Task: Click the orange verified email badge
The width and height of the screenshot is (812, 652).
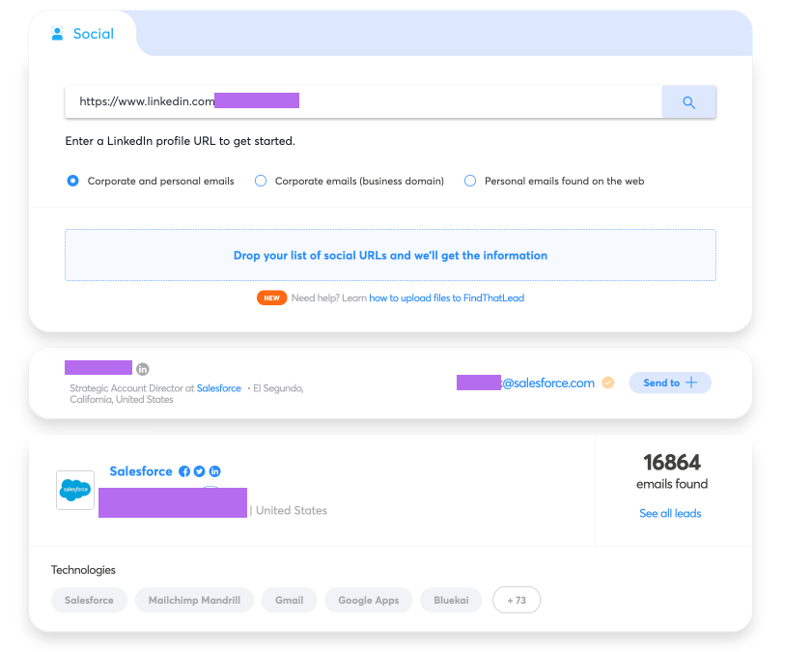Action: [x=608, y=383]
